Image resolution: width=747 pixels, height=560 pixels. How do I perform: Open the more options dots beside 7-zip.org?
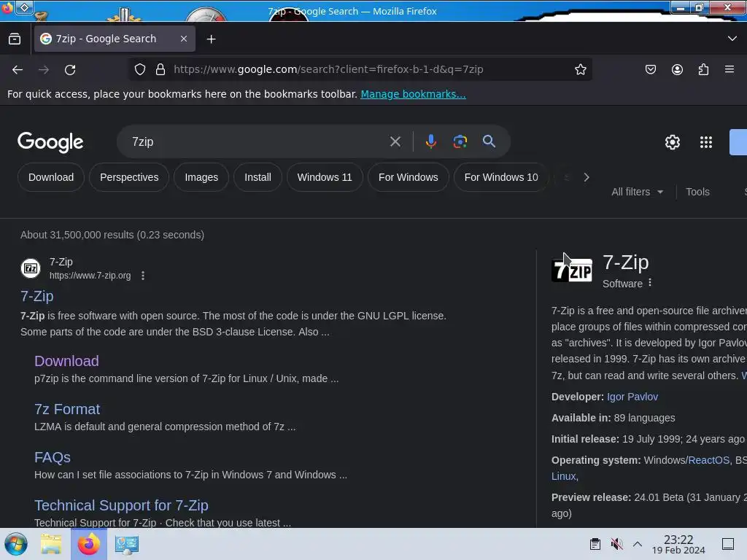143,276
